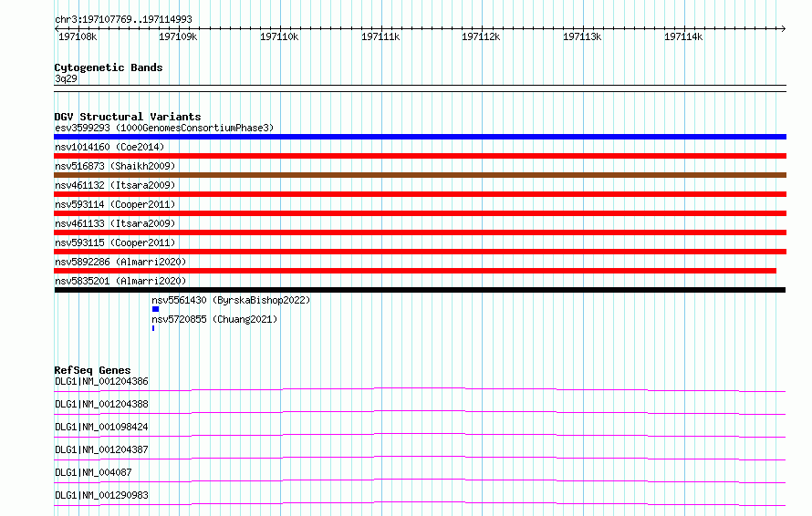Click the 197111k ruler tick label
This screenshot has width=812, height=516.
click(x=380, y=36)
